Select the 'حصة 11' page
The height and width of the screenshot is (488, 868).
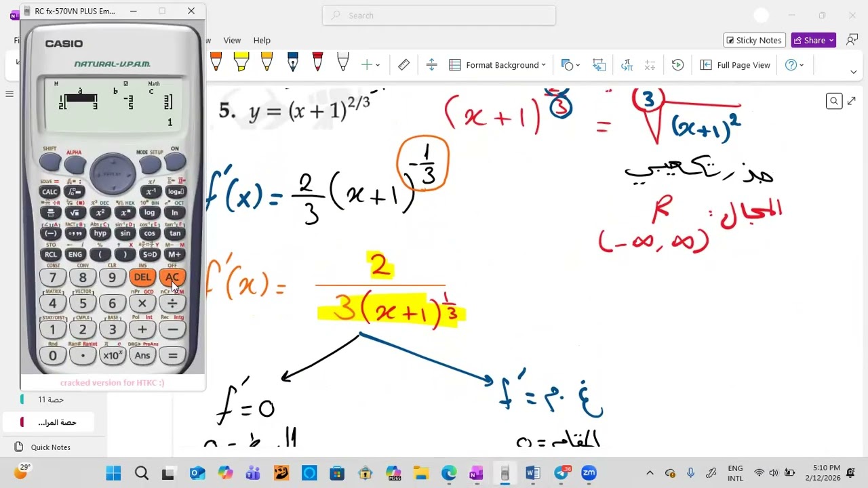click(x=51, y=400)
